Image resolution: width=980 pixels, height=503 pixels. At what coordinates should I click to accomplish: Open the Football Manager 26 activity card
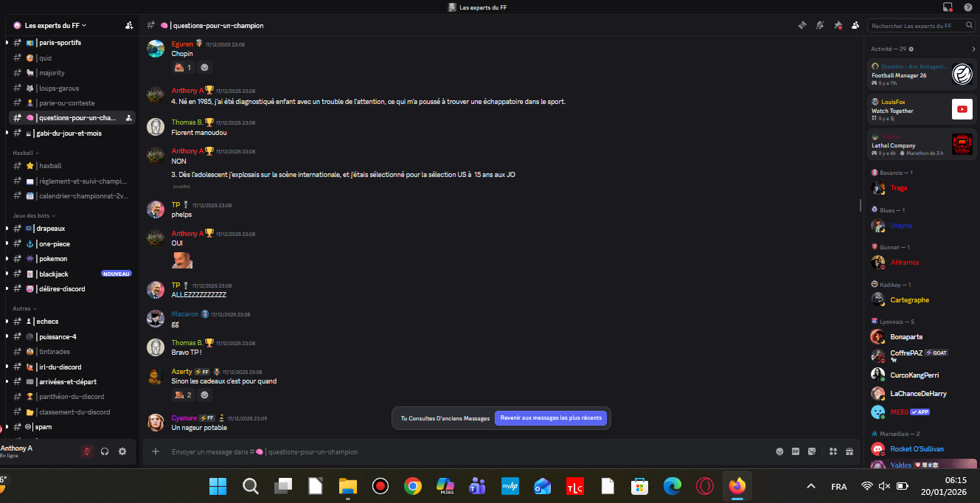coord(922,74)
